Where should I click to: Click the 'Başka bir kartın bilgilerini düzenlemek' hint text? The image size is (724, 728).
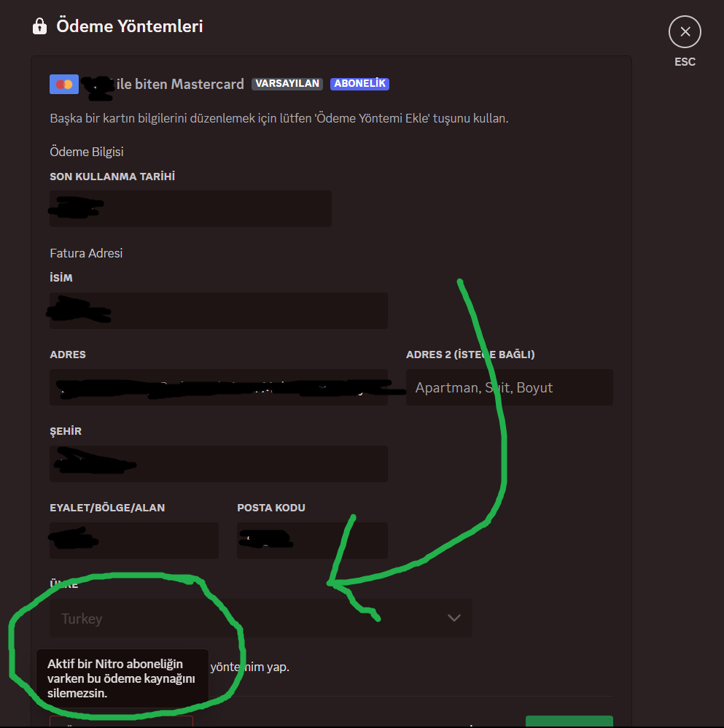279,118
